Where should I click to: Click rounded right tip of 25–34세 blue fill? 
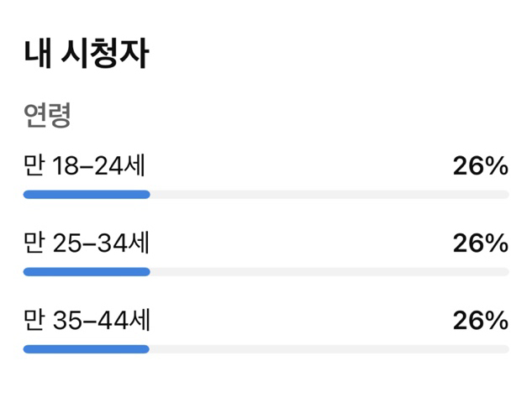tap(147, 272)
